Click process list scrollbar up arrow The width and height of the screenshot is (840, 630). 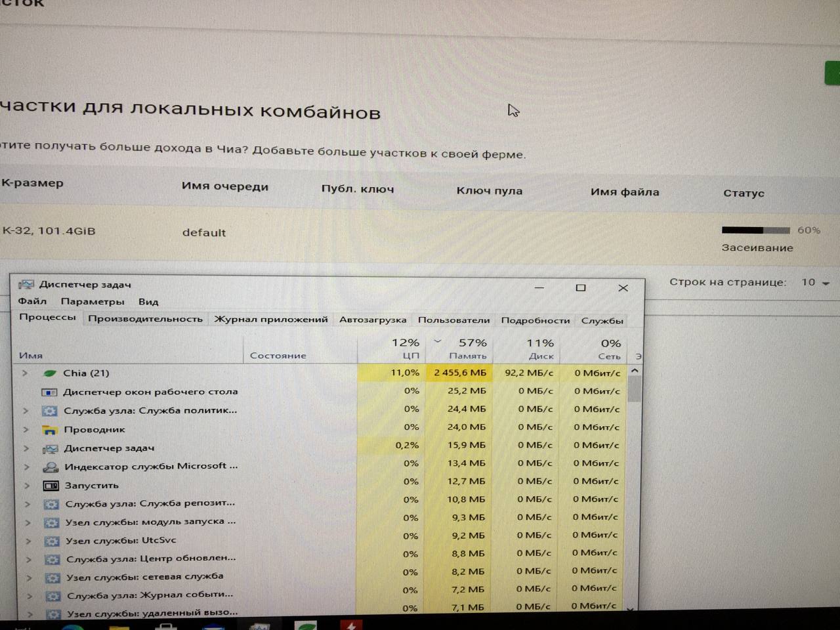coord(635,371)
